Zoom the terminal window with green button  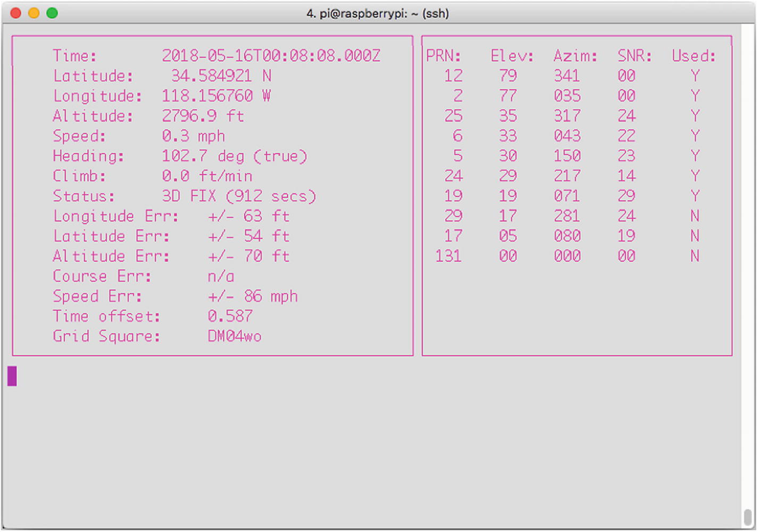52,13
